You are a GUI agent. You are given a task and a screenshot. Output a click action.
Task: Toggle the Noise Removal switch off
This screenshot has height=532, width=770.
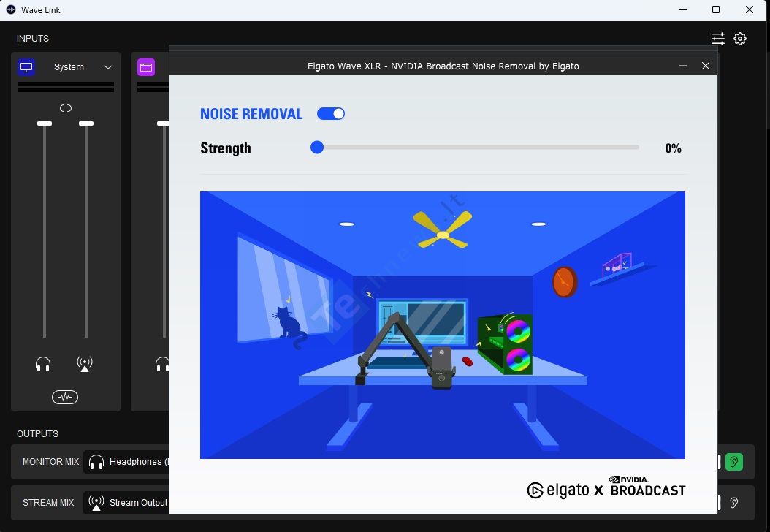click(x=330, y=114)
